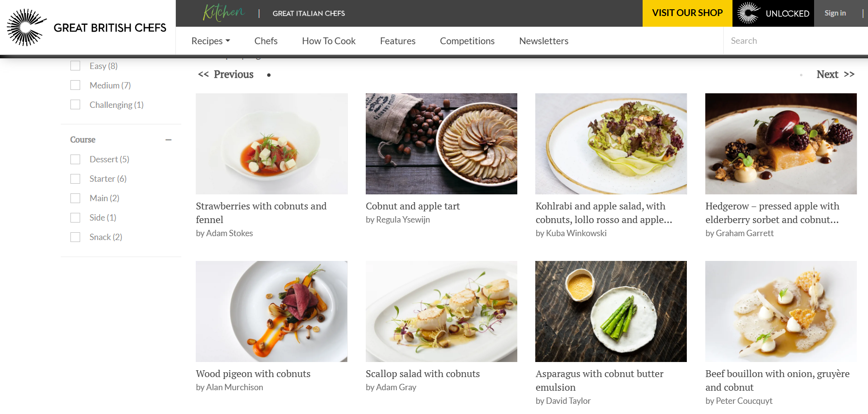The width and height of the screenshot is (868, 414).
Task: Click the Visit Our Shop button
Action: [x=687, y=13]
